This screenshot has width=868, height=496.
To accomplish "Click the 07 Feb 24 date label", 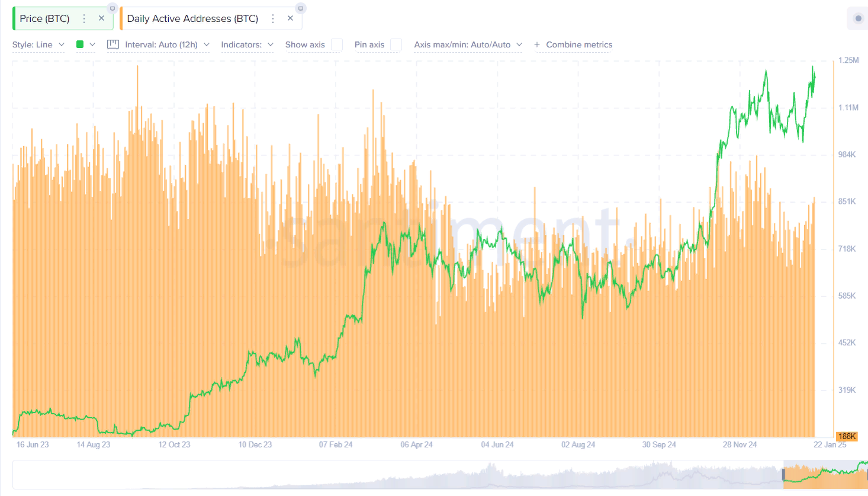I will (336, 444).
